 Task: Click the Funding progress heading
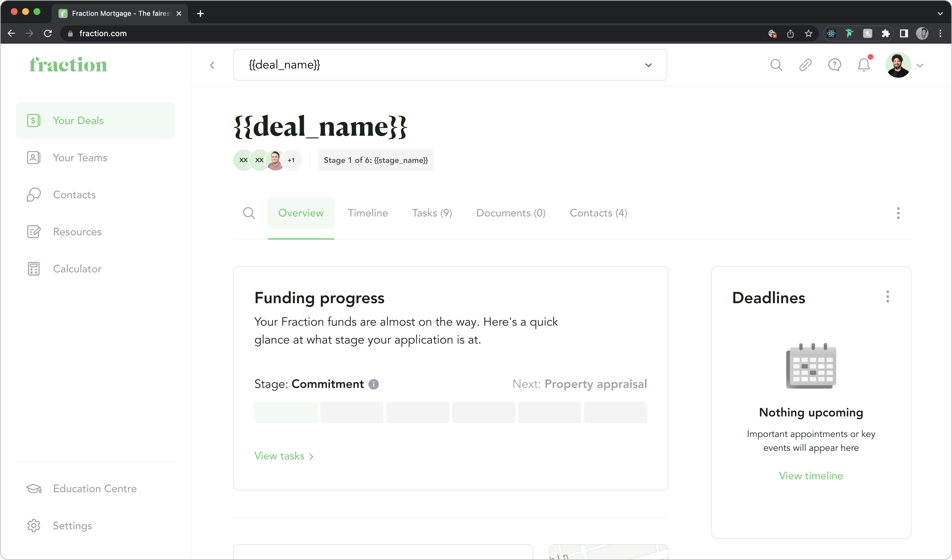[319, 298]
